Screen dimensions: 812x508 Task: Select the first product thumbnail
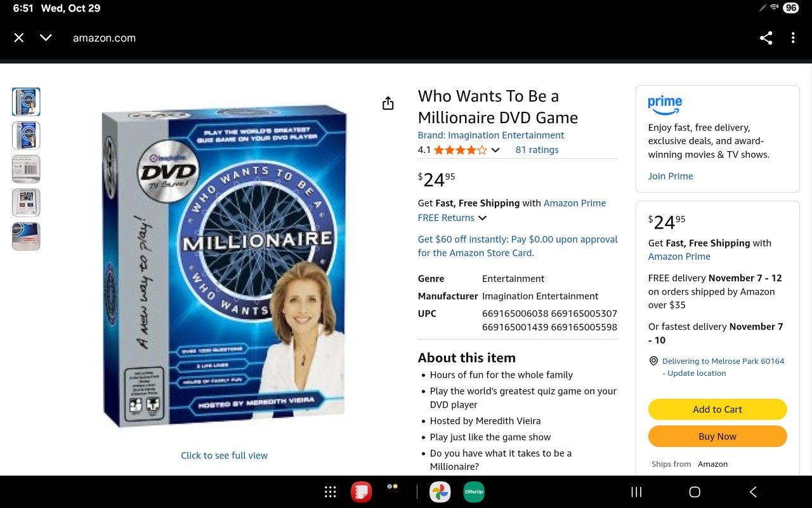(x=26, y=102)
